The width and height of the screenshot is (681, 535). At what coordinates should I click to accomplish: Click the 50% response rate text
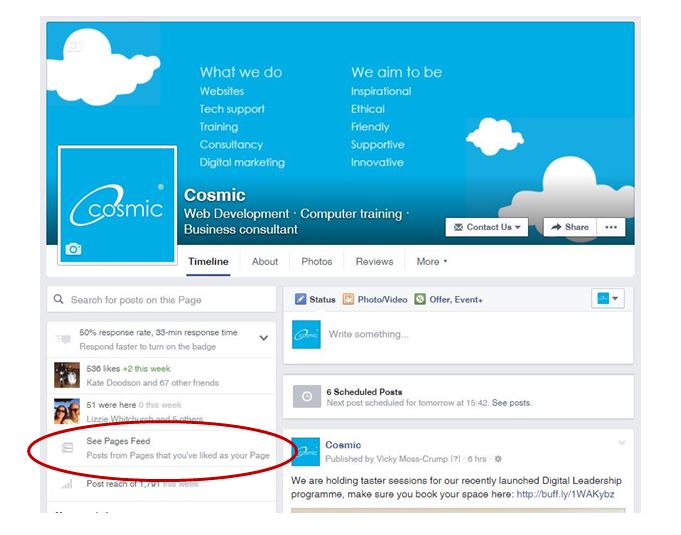pos(158,332)
